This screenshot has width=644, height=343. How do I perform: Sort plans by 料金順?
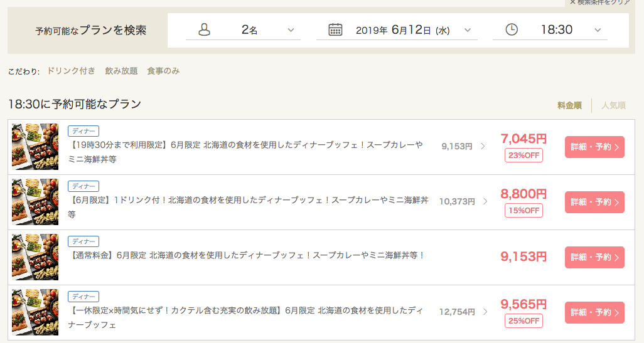point(569,105)
